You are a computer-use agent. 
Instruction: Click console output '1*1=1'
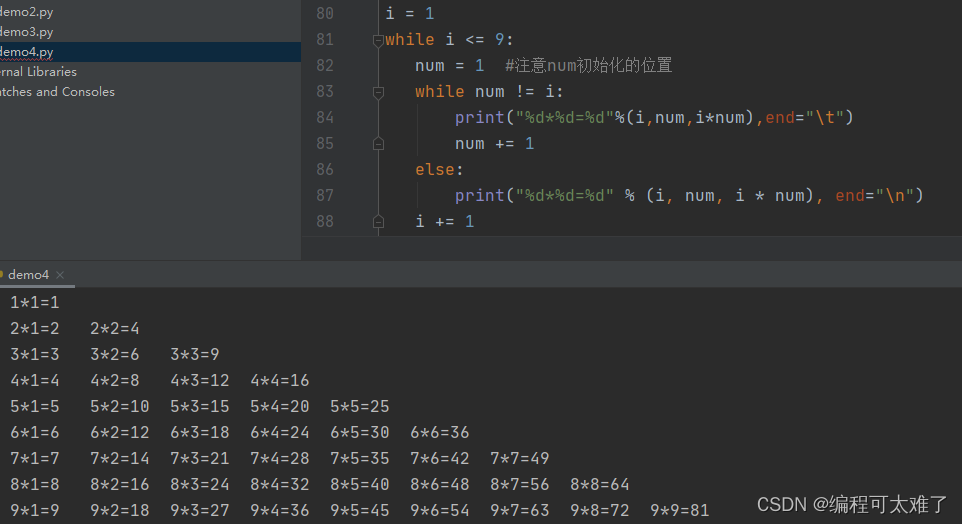[35, 302]
